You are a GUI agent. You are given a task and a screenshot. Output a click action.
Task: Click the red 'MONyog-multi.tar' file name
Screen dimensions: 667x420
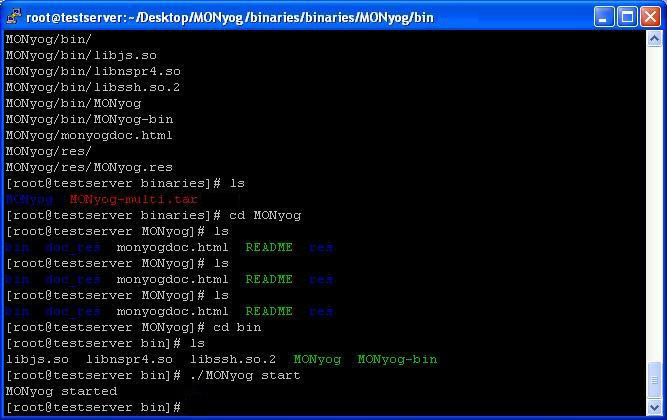click(x=134, y=199)
